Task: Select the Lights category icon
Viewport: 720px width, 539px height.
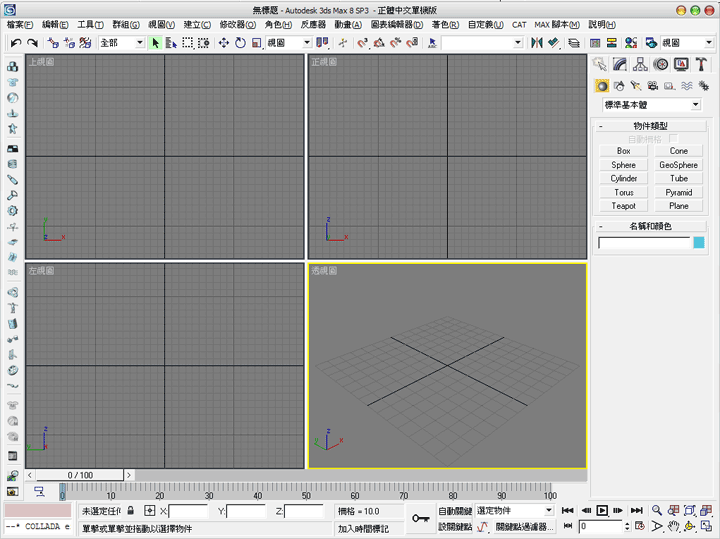Action: (x=636, y=86)
